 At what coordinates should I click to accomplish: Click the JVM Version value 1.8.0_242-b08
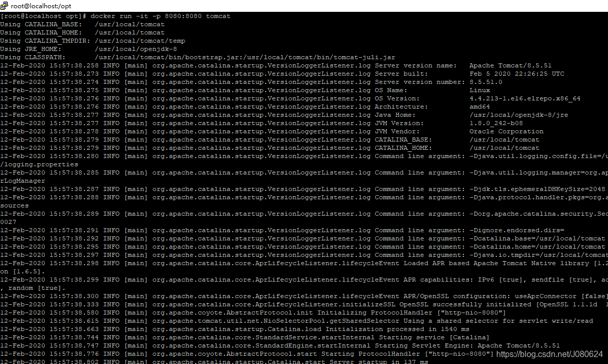(x=496, y=123)
